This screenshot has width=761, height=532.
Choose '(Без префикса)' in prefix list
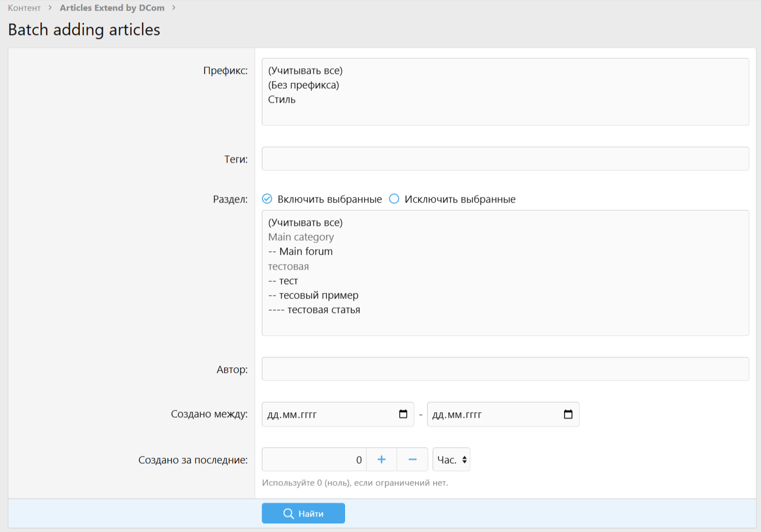[x=303, y=85]
